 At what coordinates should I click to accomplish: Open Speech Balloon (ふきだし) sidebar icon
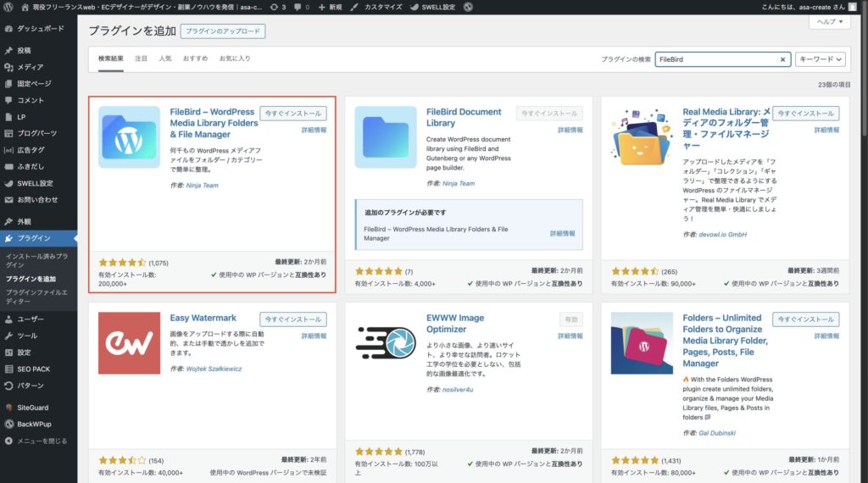click(8, 167)
